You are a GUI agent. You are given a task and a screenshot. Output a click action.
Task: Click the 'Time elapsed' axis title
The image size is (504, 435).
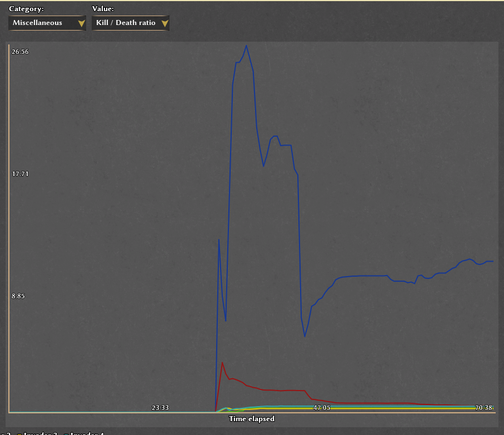pos(251,418)
